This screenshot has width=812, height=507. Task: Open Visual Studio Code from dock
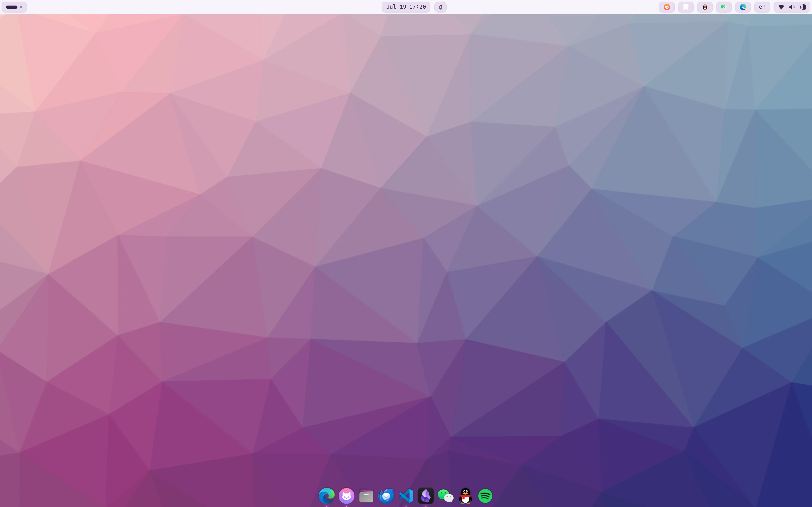click(x=406, y=496)
